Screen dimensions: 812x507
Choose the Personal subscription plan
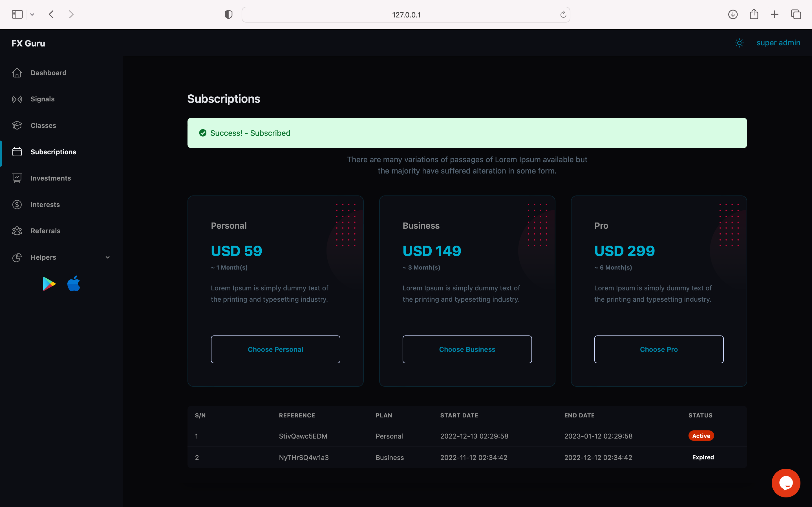coord(275,349)
